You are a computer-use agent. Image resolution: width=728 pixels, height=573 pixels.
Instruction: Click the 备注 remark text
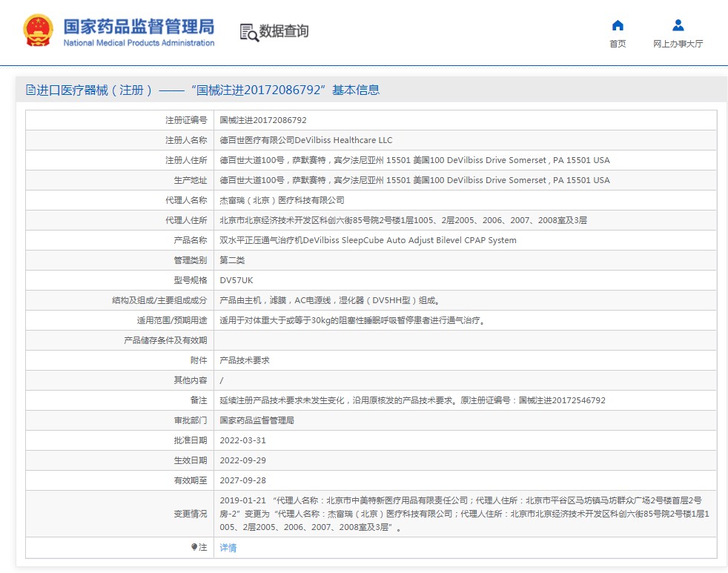pyautogui.click(x=412, y=400)
